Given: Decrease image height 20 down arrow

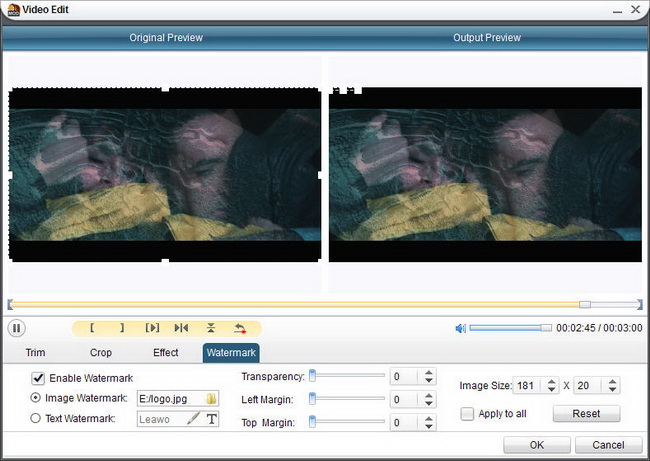Looking at the screenshot, I should point(613,389).
